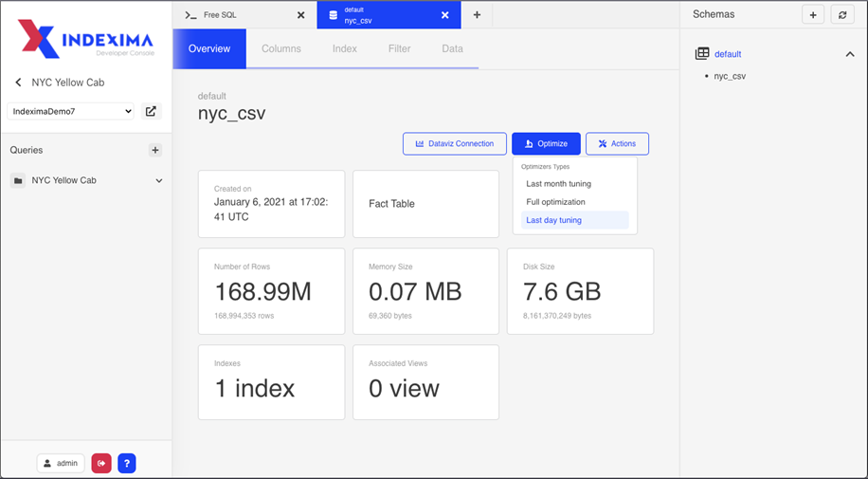Click the refresh schemas icon

pos(841,14)
